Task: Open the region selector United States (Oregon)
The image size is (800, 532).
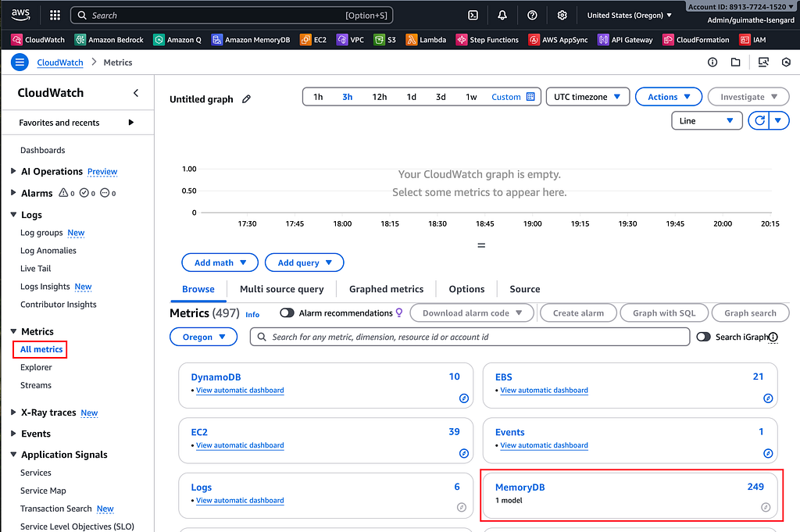Action: 629,16
